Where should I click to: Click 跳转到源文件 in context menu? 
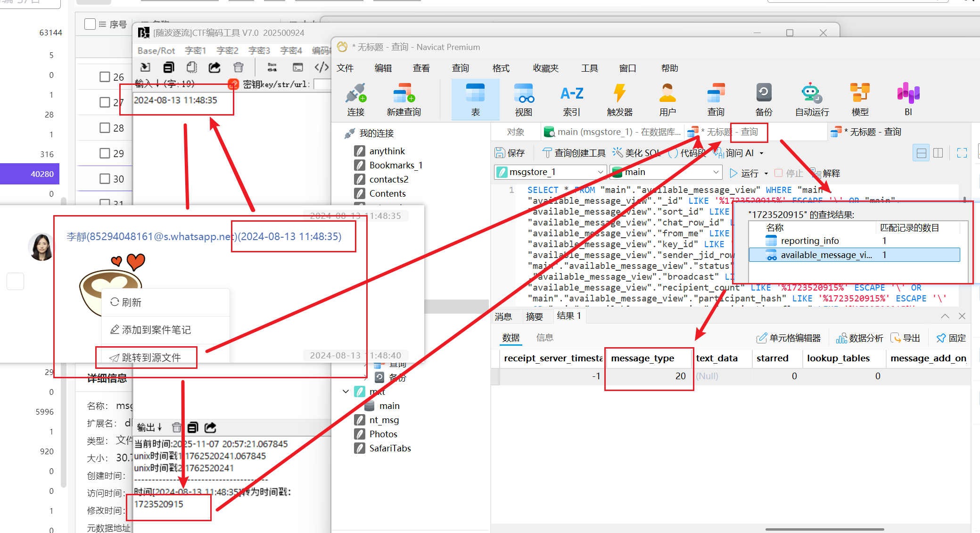pos(151,358)
